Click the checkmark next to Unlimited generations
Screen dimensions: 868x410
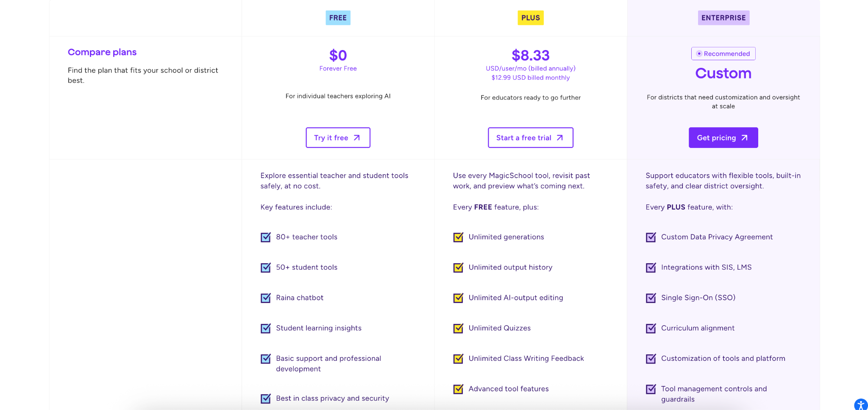coord(458,237)
